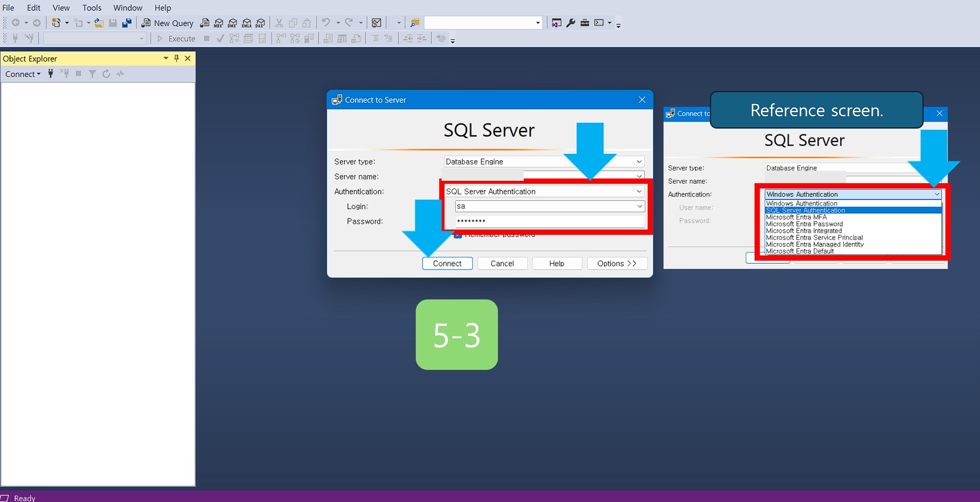Open the Edit menu
The width and height of the screenshot is (980, 502).
pos(33,8)
